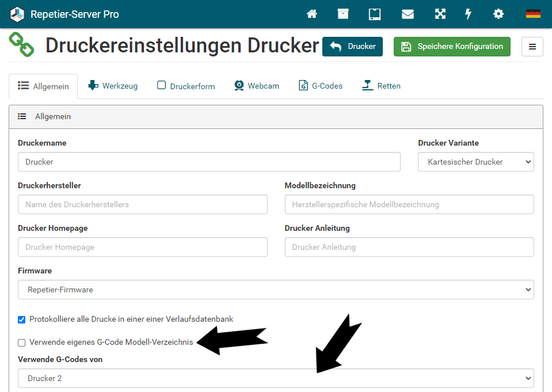Open the Druckerform tab
Viewport: 552px width, 392px height.
(x=186, y=86)
